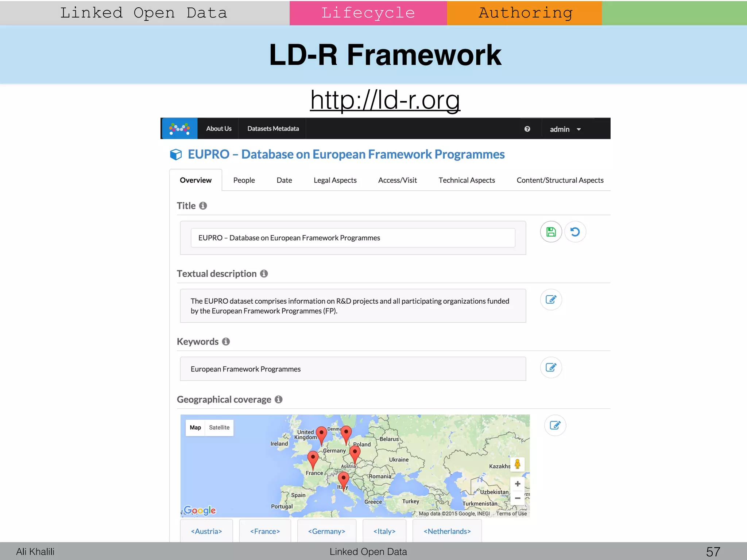Click the <Netherlands> country button

tap(447, 531)
